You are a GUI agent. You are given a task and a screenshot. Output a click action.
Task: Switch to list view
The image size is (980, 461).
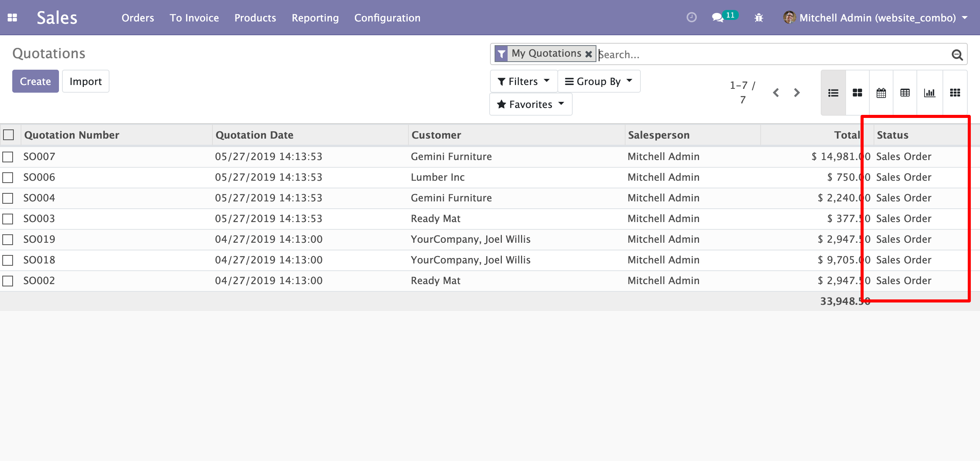tap(833, 93)
